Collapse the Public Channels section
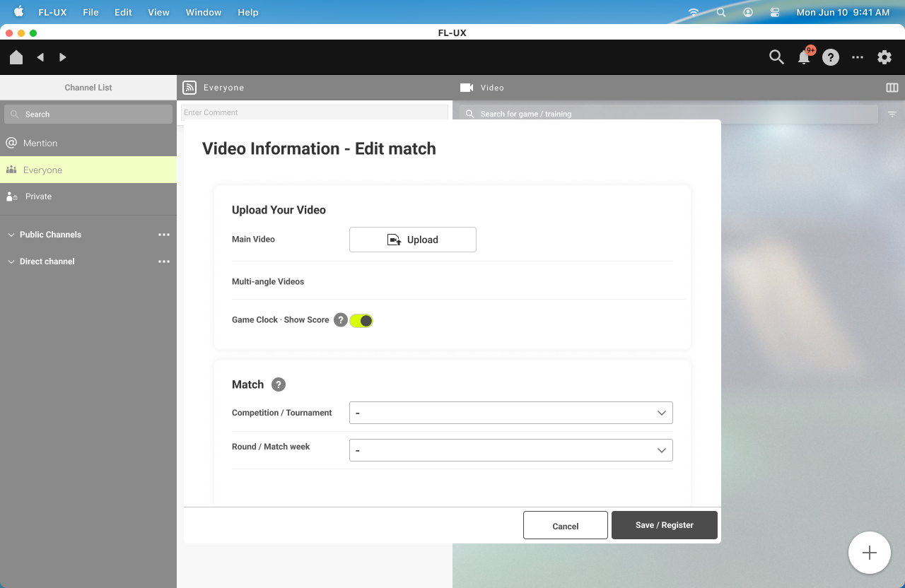Viewport: 905px width, 588px height. [11, 235]
